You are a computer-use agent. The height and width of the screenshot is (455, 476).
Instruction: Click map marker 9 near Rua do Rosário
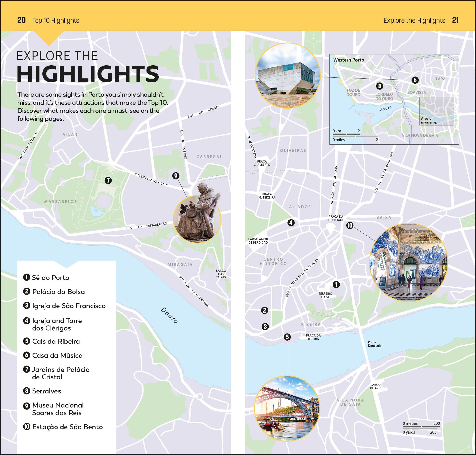coord(176,176)
